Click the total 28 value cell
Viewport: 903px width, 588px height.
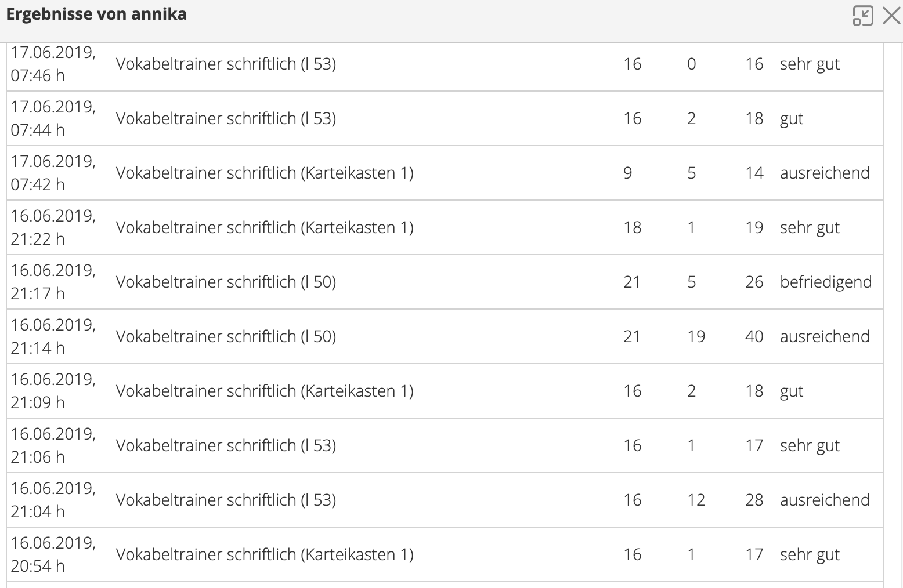pos(754,500)
